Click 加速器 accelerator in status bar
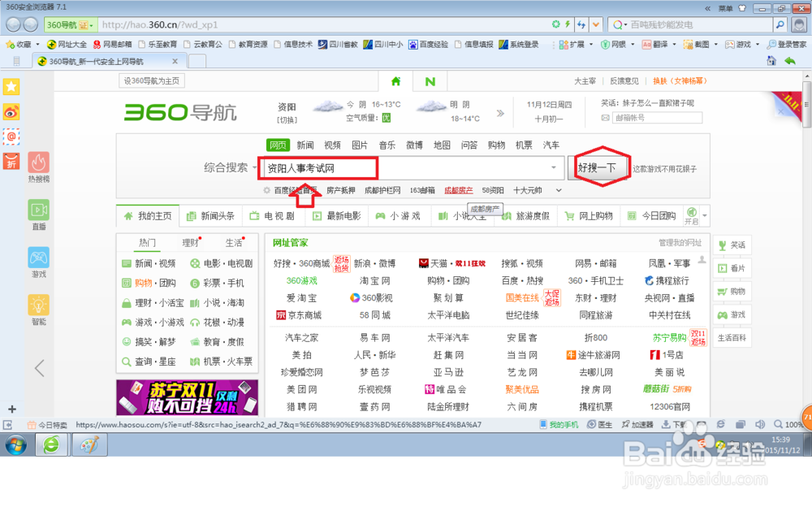 [637, 425]
